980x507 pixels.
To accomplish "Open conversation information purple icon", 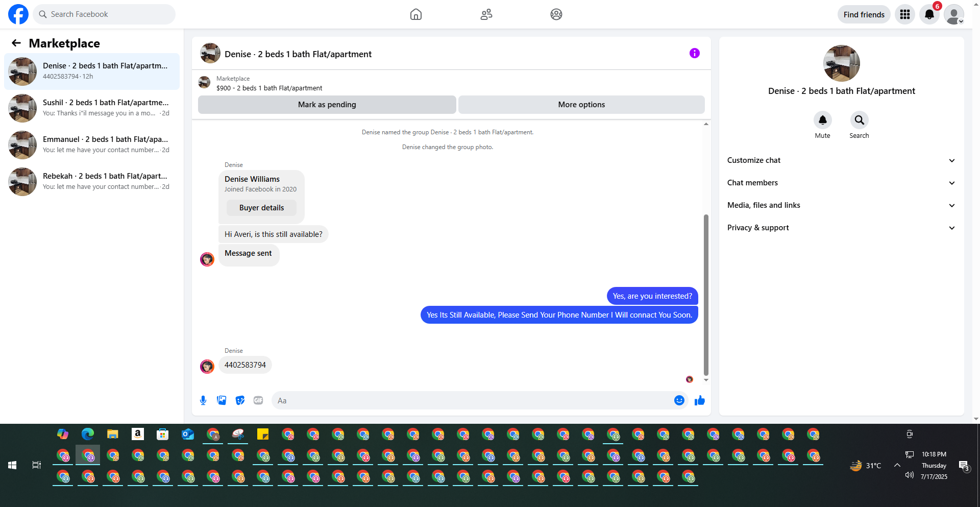I will click(x=695, y=53).
